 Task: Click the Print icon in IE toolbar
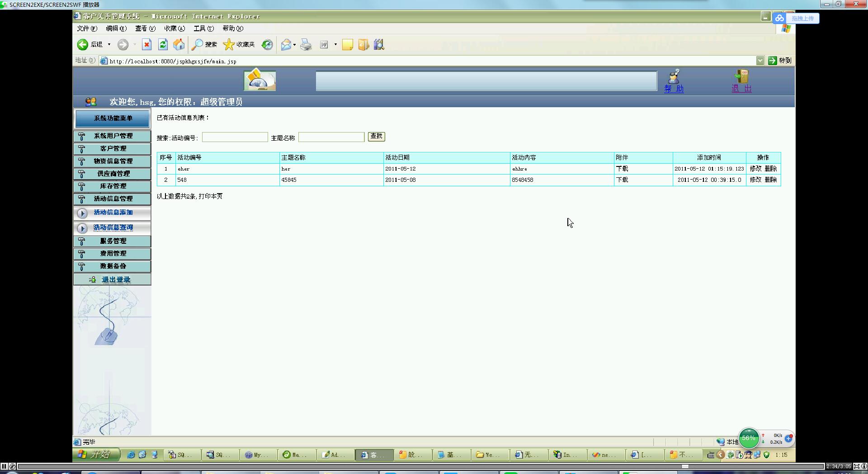point(306,44)
